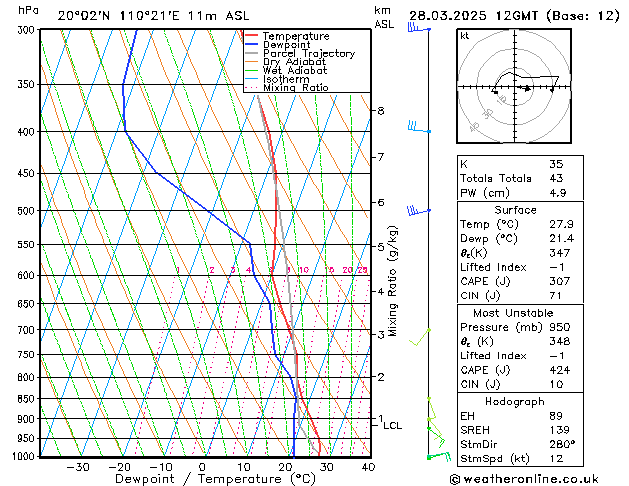Click the 500 hPa pressure axis label
629x486 pixels.
pos(26,211)
